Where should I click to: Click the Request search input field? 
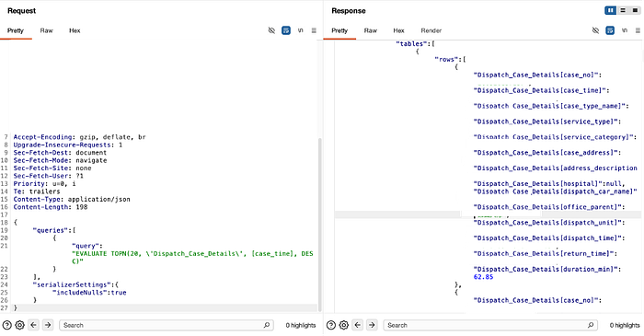click(x=167, y=325)
